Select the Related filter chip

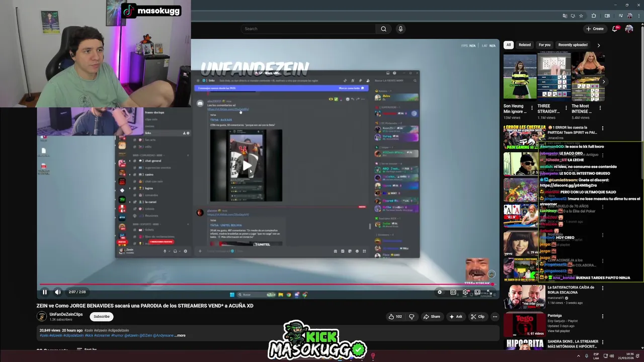click(x=525, y=45)
